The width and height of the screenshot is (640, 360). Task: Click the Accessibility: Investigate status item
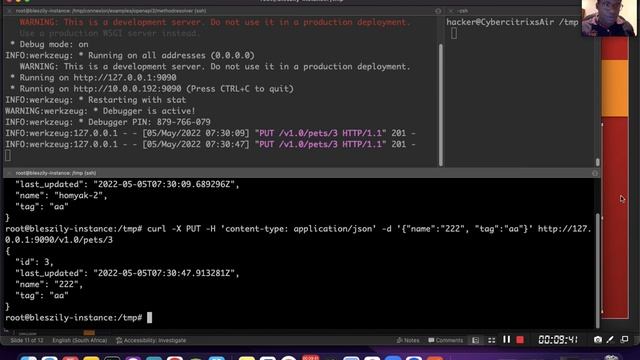tap(151, 340)
